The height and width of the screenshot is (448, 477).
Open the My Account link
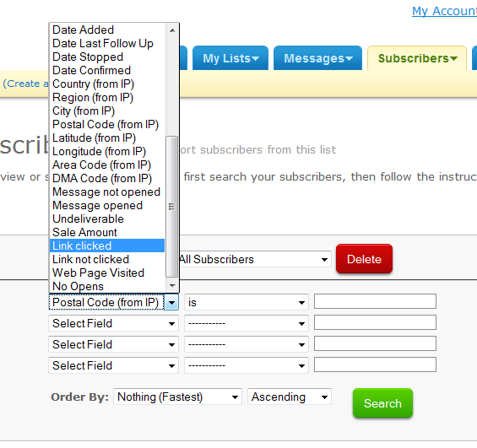(x=444, y=11)
